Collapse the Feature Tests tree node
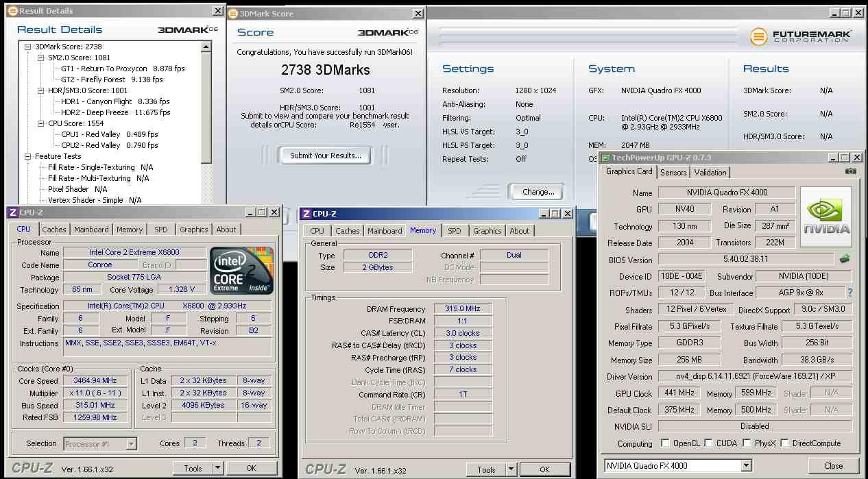Viewport: 868px width, 479px height. (28, 156)
